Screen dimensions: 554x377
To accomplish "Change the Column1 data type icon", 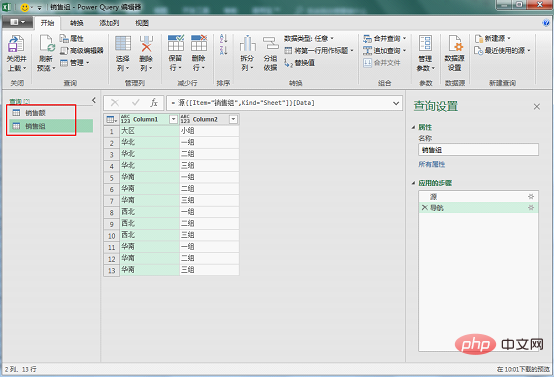I will (125, 119).
